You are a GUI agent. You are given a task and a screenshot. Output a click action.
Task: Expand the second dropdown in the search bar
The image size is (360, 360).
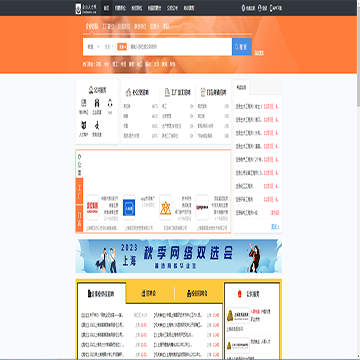(109, 47)
